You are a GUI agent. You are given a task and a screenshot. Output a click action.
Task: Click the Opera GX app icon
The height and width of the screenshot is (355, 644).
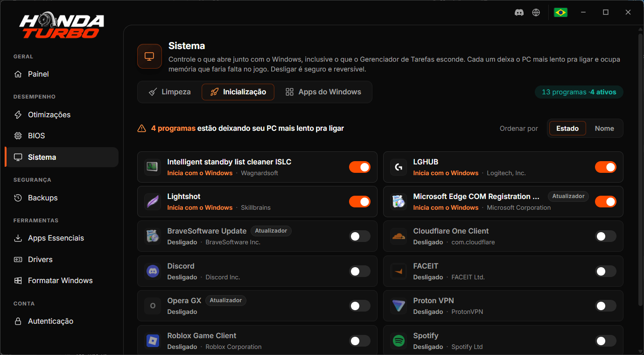tap(153, 305)
